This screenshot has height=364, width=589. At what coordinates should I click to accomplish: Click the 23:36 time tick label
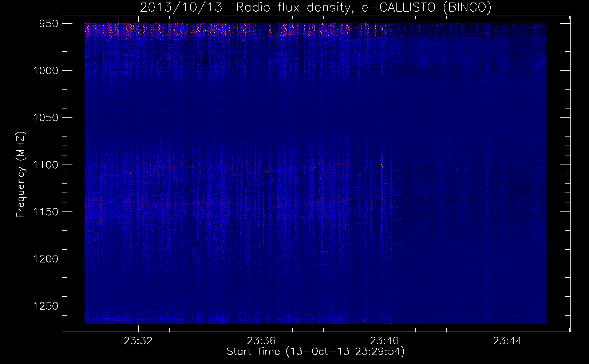coord(261,341)
